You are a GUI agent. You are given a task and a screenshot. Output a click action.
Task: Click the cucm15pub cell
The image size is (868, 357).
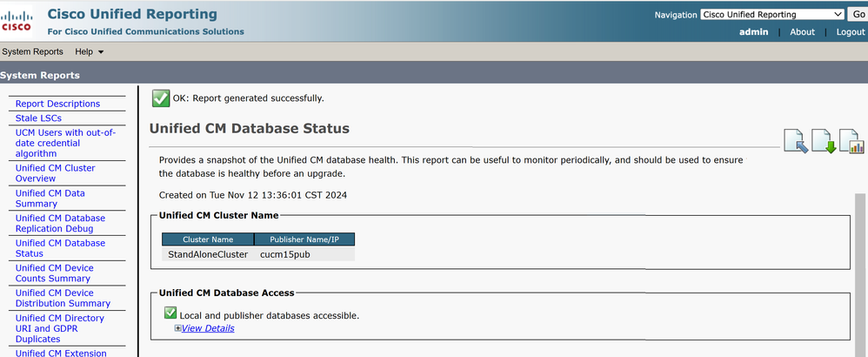tap(304, 254)
